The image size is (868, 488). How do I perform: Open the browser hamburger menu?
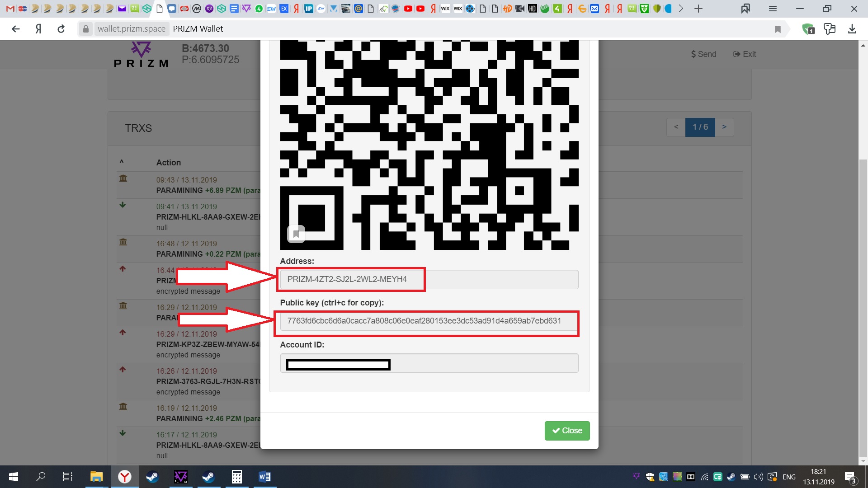pyautogui.click(x=773, y=9)
